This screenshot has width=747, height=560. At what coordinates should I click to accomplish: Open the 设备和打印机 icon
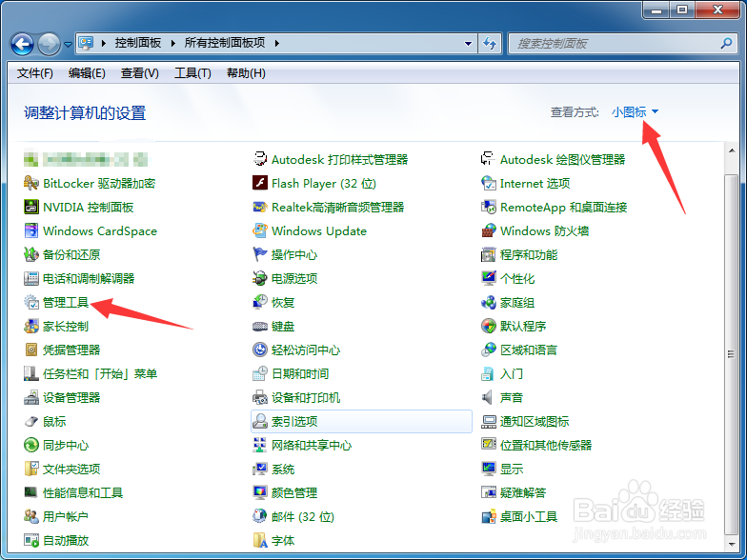point(259,398)
